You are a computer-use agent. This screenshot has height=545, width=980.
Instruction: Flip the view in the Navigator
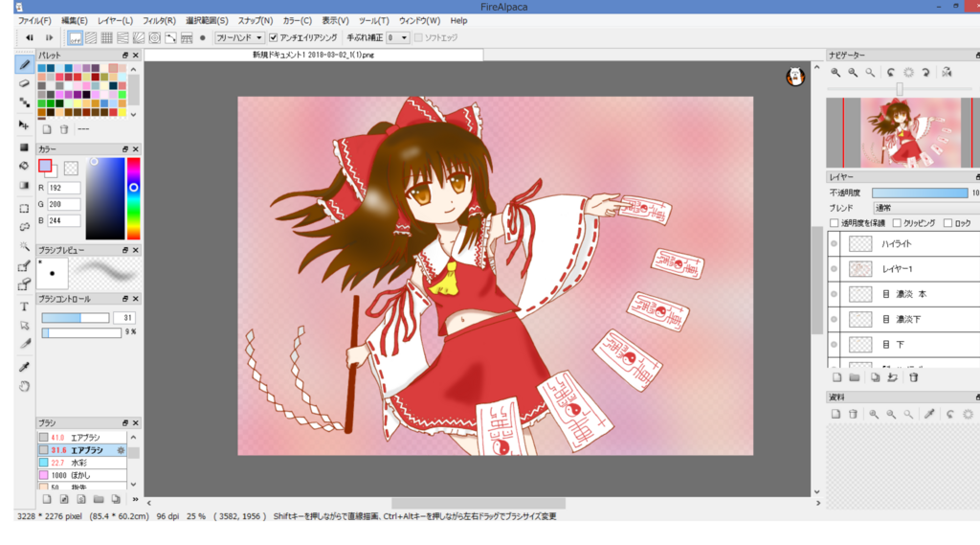(x=947, y=73)
